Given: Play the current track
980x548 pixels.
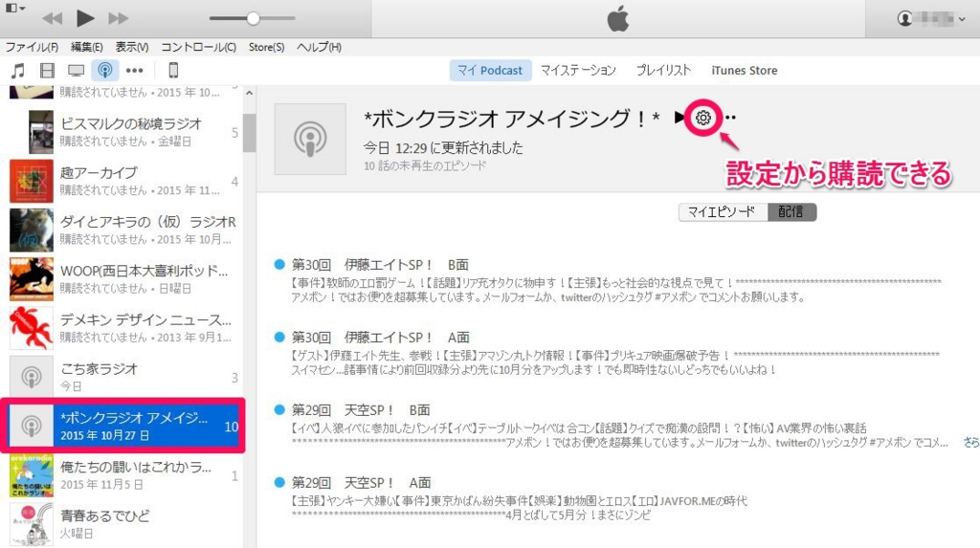Looking at the screenshot, I should pos(85,18).
